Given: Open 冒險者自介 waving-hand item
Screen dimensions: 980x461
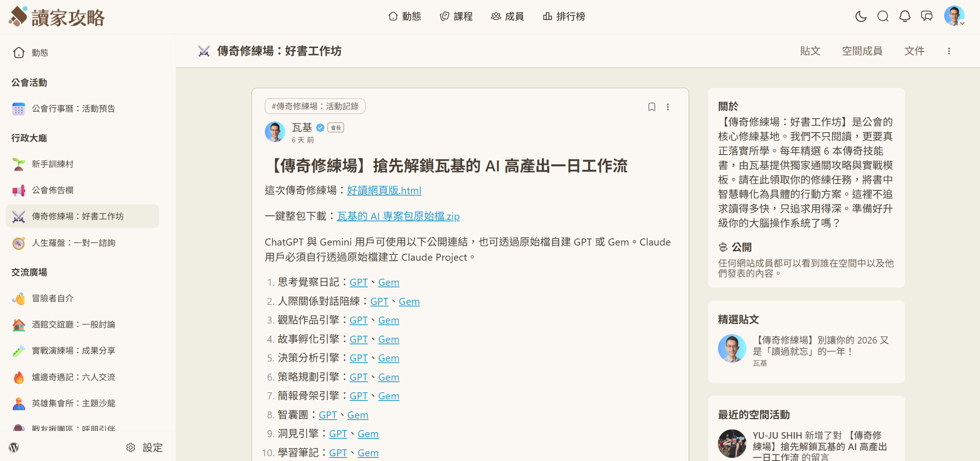Looking at the screenshot, I should pyautogui.click(x=83, y=298).
